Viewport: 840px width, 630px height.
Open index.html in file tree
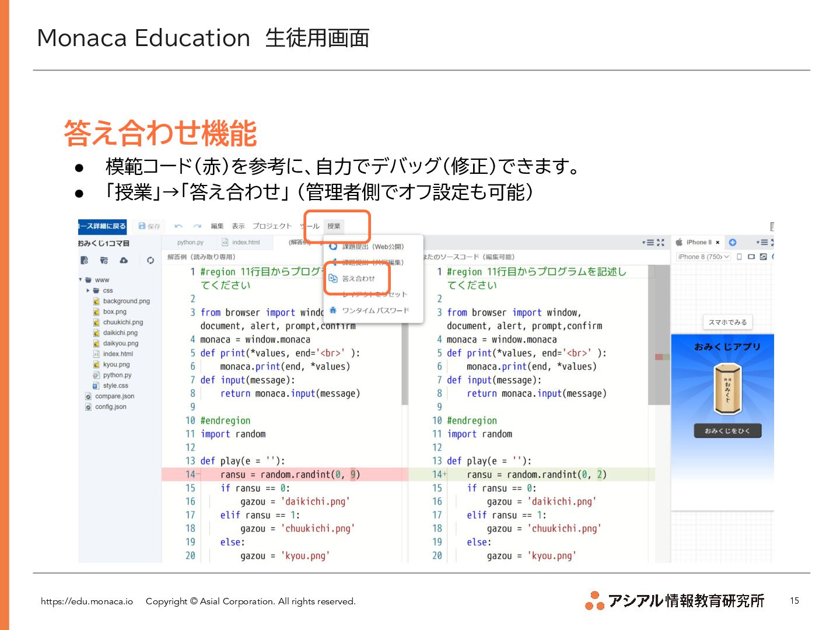113,353
